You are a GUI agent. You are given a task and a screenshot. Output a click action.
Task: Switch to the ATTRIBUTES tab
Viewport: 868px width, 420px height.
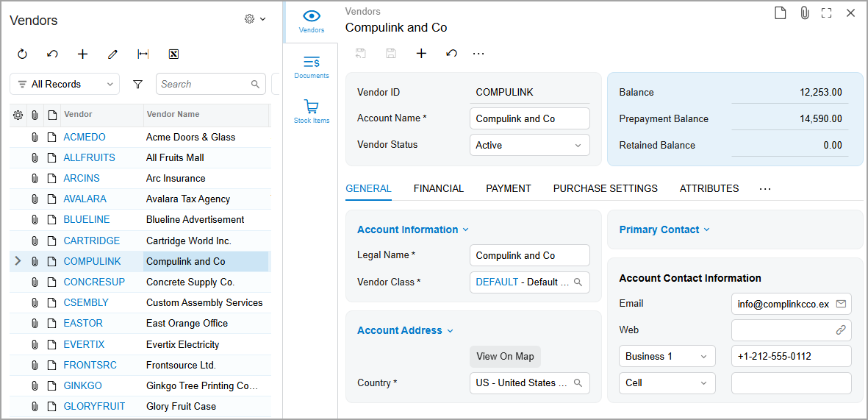(x=709, y=189)
